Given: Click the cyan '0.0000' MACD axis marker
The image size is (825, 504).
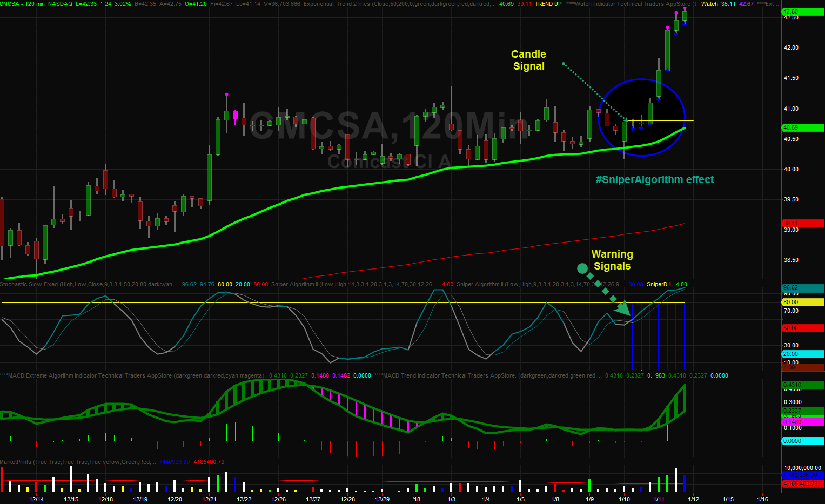Looking at the screenshot, I should point(803,441).
